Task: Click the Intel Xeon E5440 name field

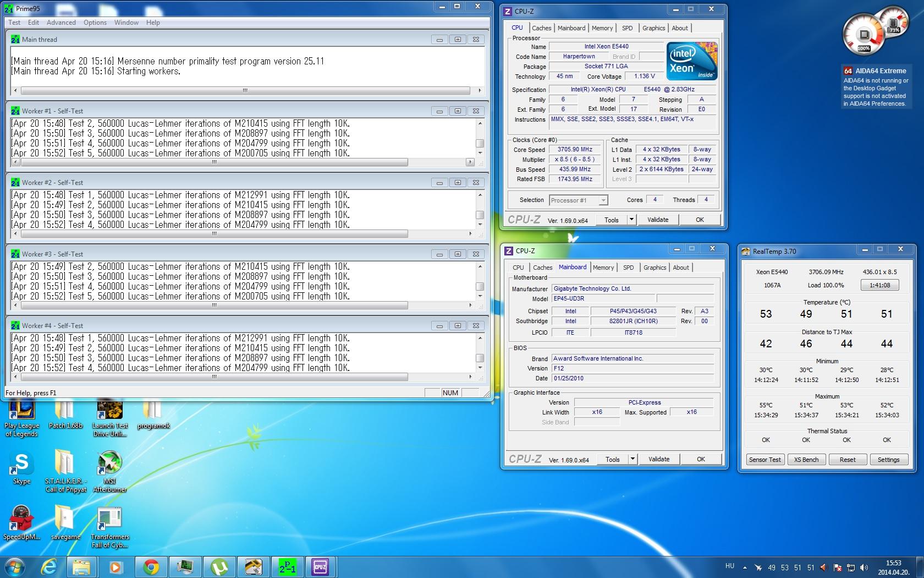Action: point(606,47)
